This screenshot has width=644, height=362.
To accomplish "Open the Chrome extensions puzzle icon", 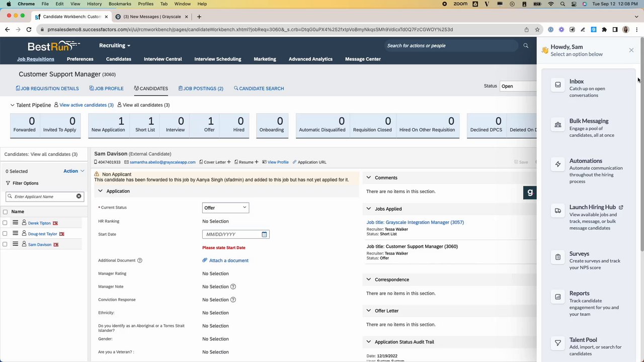I will coord(604,30).
